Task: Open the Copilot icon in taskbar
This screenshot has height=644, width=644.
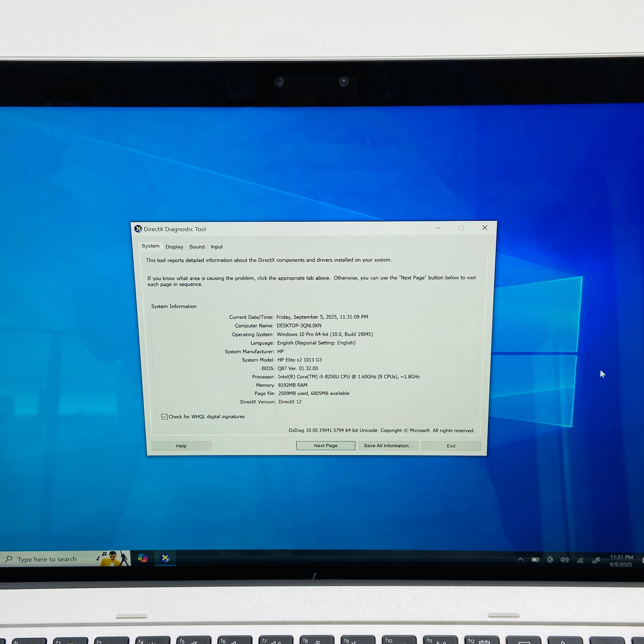Action: tap(143, 558)
